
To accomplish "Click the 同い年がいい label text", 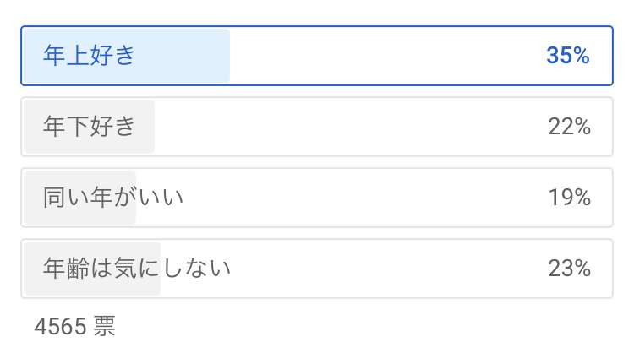I will pyautogui.click(x=113, y=198).
